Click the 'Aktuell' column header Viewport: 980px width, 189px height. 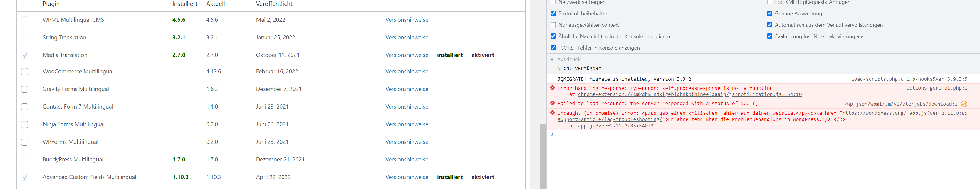[x=215, y=4]
